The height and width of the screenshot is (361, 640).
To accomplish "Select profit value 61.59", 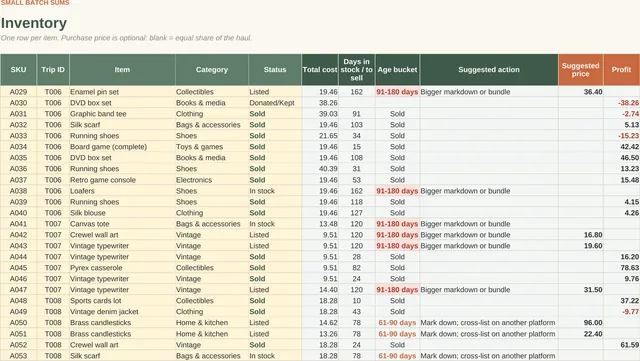I will click(x=621, y=345).
